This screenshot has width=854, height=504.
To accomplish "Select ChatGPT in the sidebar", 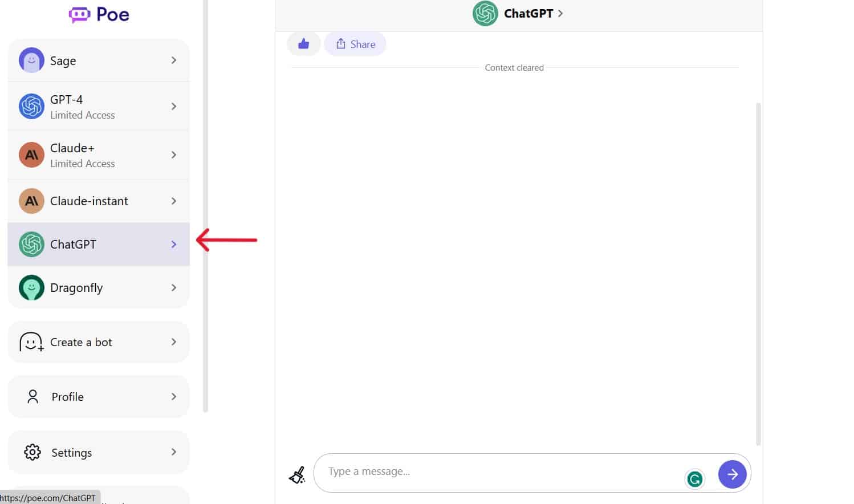I will click(x=86, y=244).
